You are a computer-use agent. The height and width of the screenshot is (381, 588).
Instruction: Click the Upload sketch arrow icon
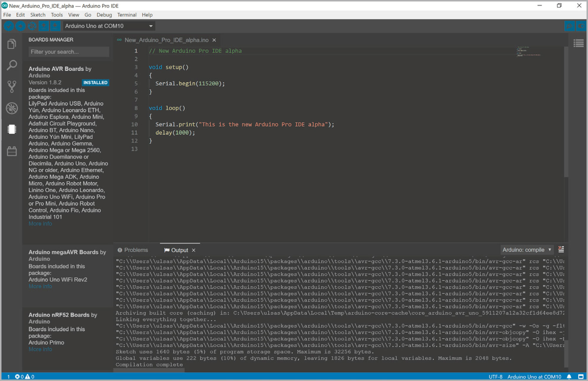[20, 26]
